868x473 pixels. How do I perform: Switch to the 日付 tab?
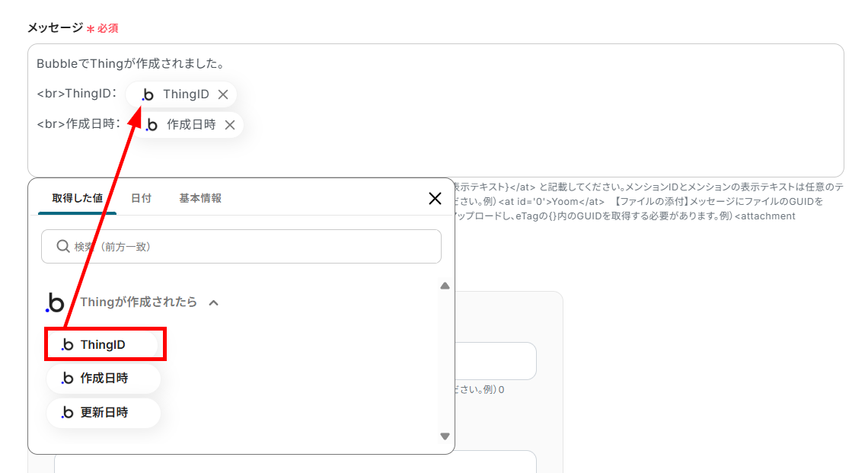[x=141, y=198]
